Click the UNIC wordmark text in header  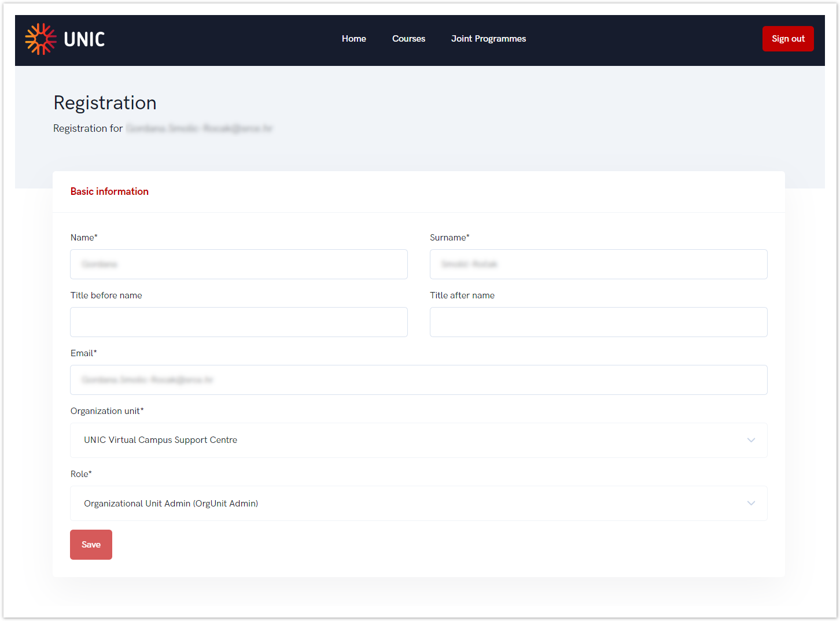coord(84,39)
